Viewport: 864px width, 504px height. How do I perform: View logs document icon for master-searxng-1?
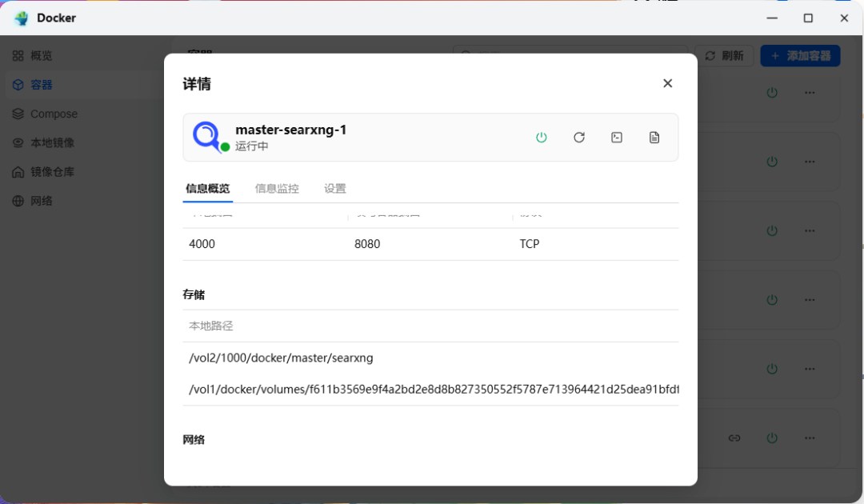[x=654, y=138]
